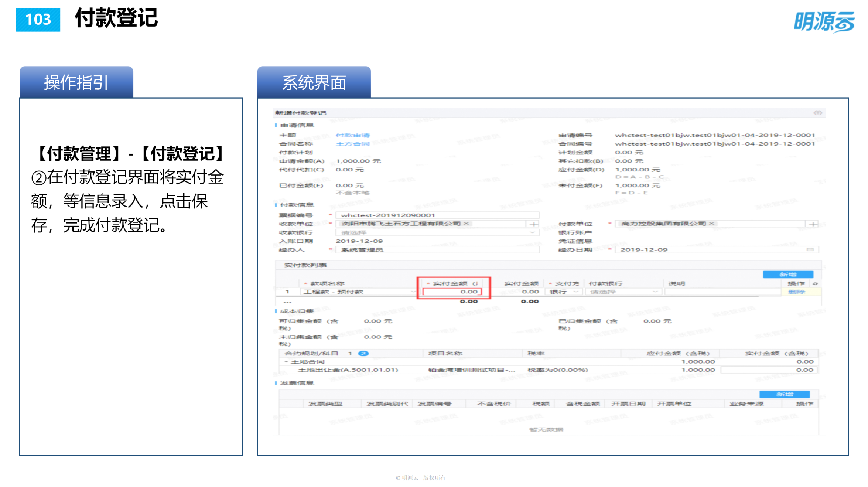Open the 付款申请 link
The height and width of the screenshot is (487, 868).
click(353, 135)
